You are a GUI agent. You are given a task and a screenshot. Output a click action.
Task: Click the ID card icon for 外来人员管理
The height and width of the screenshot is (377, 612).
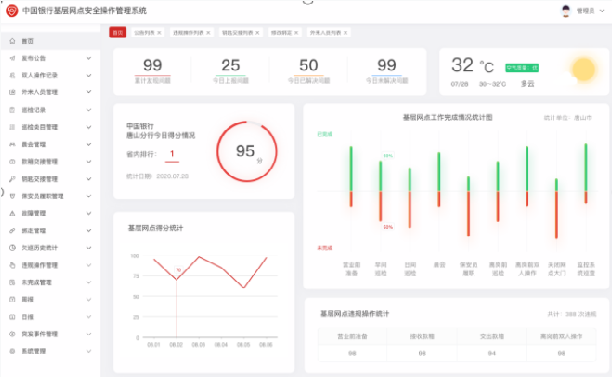tap(12, 92)
